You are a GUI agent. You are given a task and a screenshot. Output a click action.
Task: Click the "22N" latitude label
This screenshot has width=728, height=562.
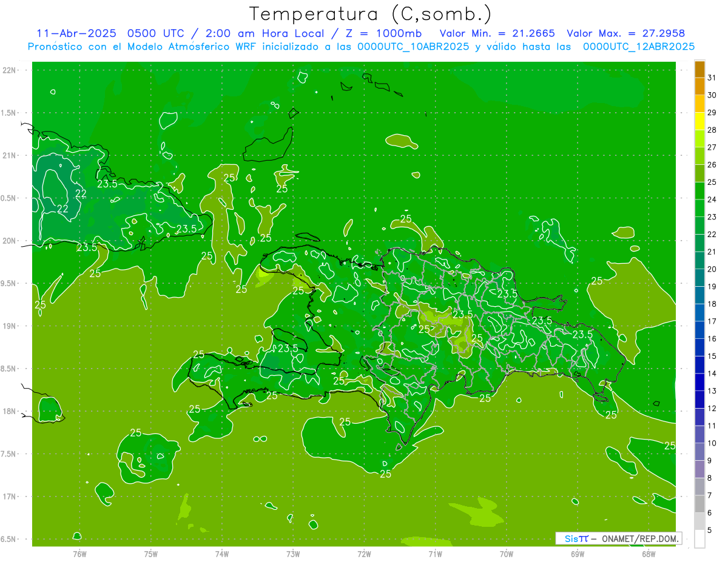pos(9,70)
